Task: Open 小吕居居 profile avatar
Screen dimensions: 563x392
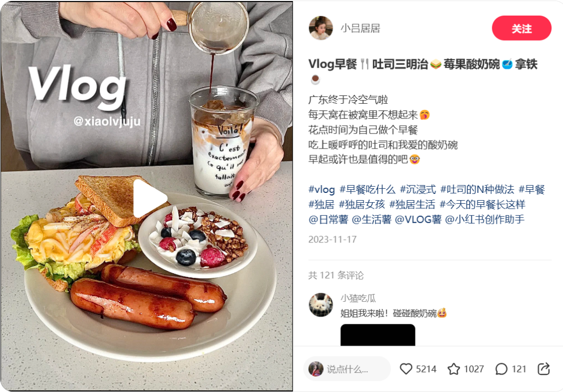Action: pyautogui.click(x=321, y=28)
